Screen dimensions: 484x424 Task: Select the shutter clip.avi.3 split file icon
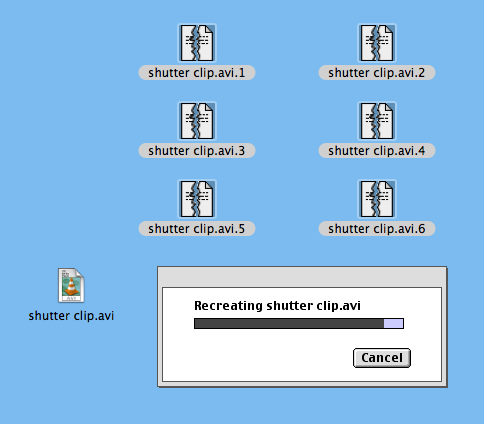point(197,121)
